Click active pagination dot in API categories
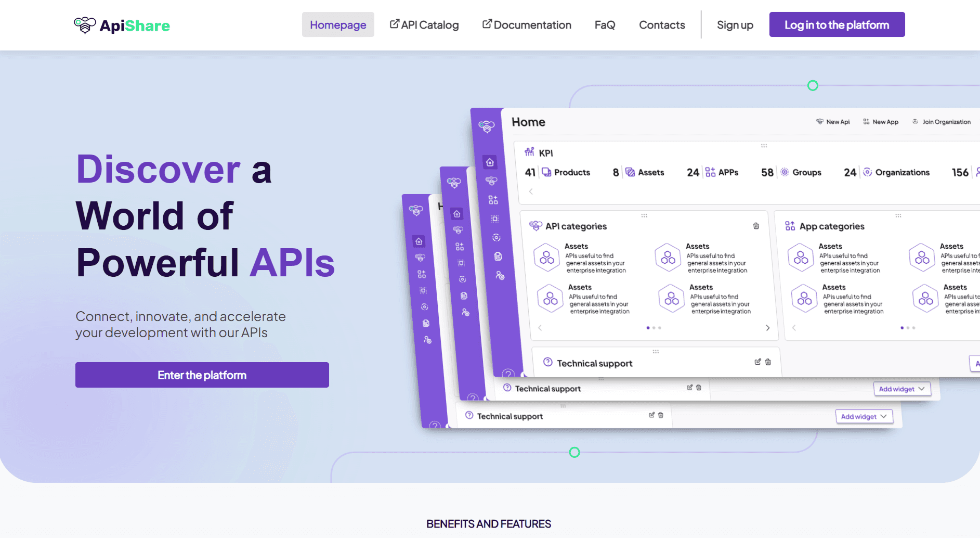The height and width of the screenshot is (538, 980). pos(648,328)
